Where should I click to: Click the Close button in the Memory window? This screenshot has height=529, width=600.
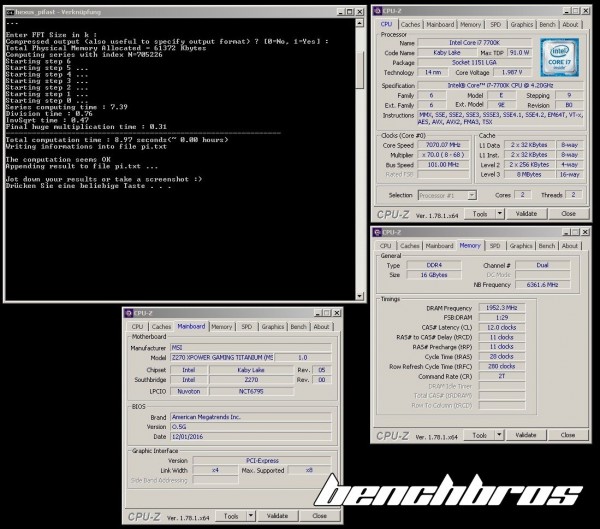click(x=567, y=435)
